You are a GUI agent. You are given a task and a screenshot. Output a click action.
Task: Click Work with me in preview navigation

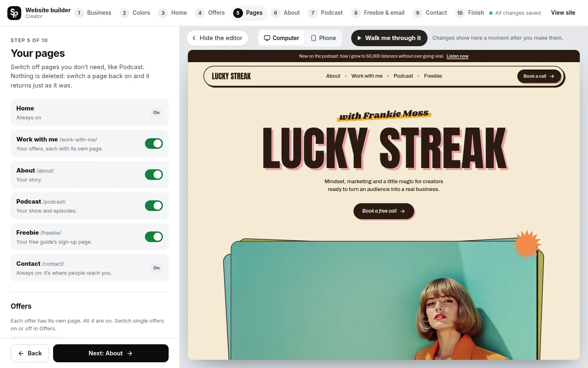point(367,76)
